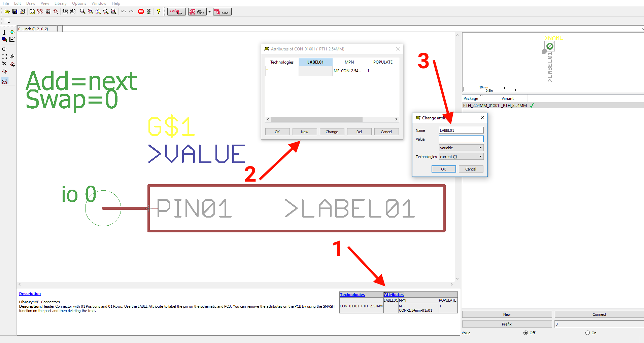Toggle the Show eye icon in sidebar

coord(12,32)
